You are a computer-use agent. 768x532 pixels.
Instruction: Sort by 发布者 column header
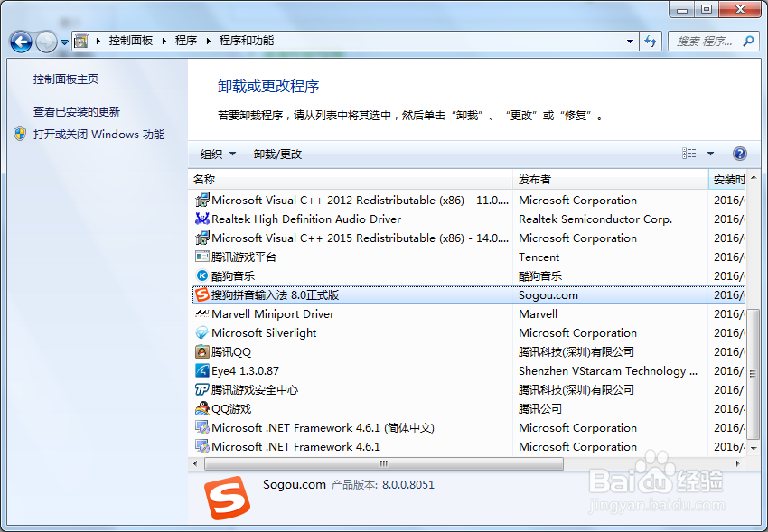point(610,180)
